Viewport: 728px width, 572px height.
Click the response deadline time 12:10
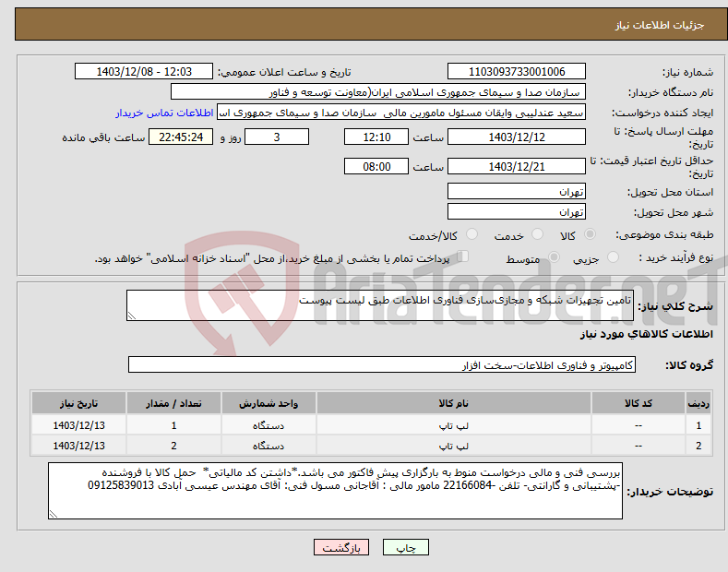tap(376, 137)
